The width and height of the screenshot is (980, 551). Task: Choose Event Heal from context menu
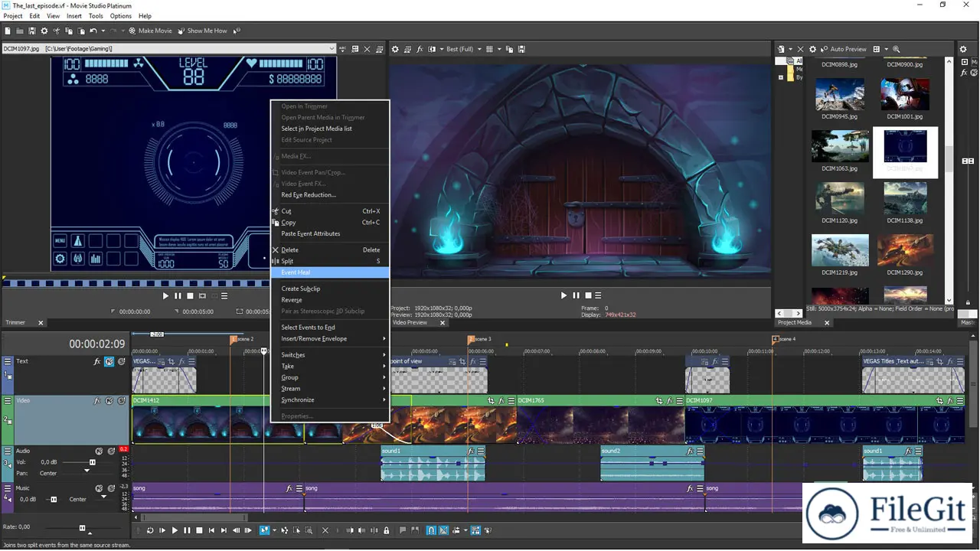tap(330, 272)
